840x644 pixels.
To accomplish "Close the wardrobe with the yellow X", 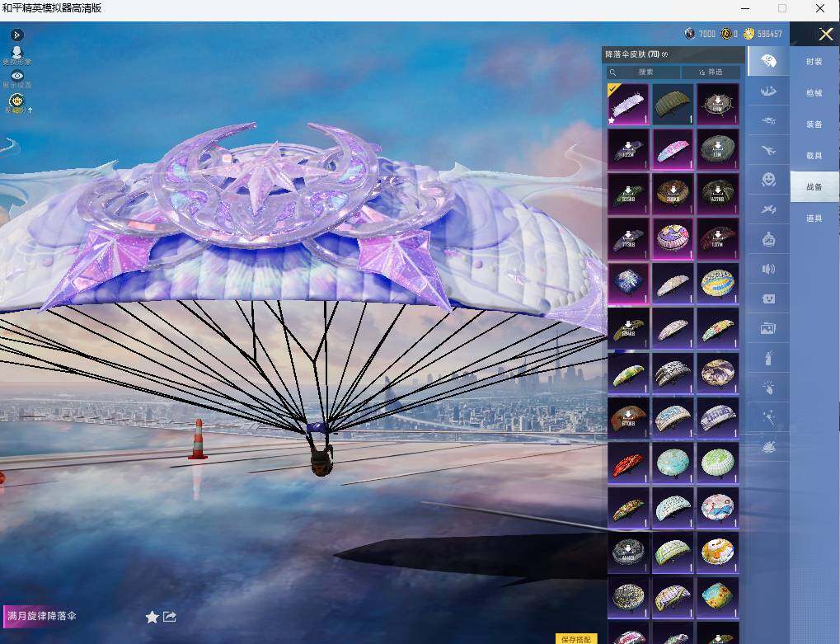I will (825, 35).
